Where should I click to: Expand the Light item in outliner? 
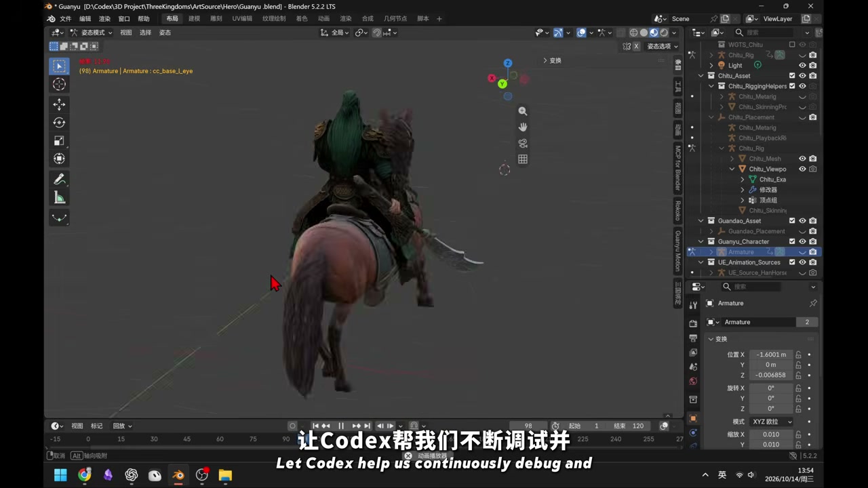click(x=711, y=66)
